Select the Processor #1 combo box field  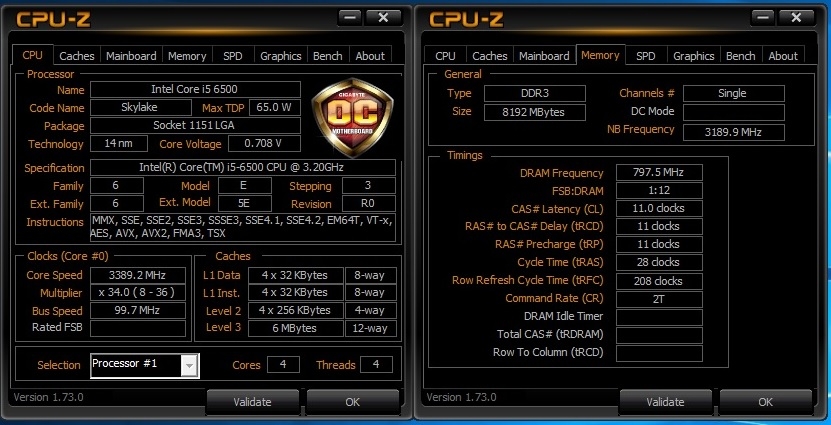click(x=145, y=365)
